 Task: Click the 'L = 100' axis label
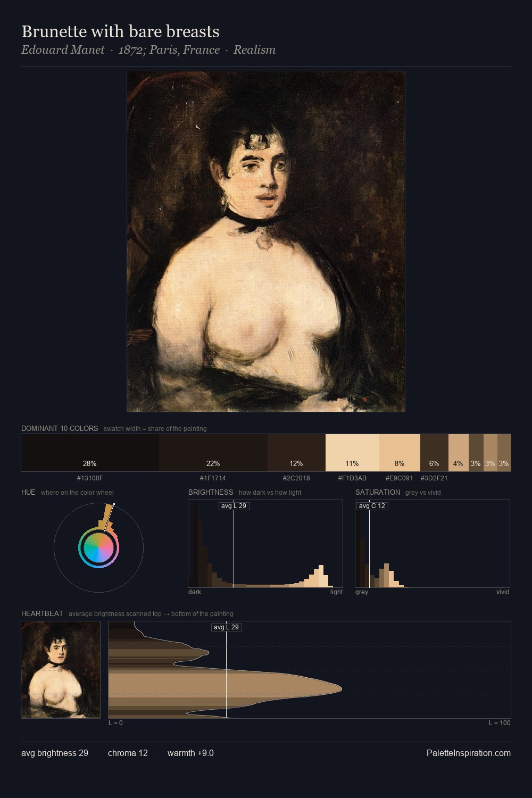(x=500, y=723)
